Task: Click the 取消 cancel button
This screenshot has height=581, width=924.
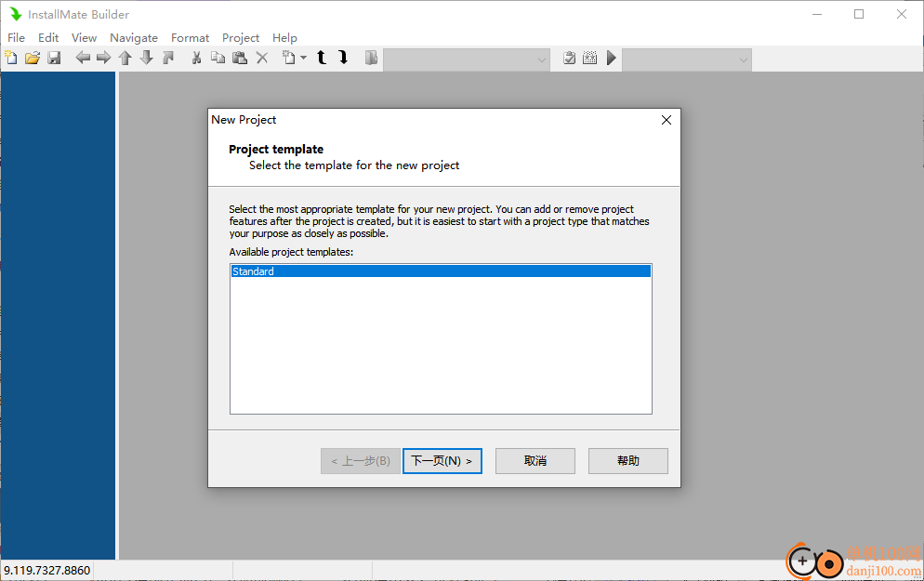Action: tap(535, 461)
